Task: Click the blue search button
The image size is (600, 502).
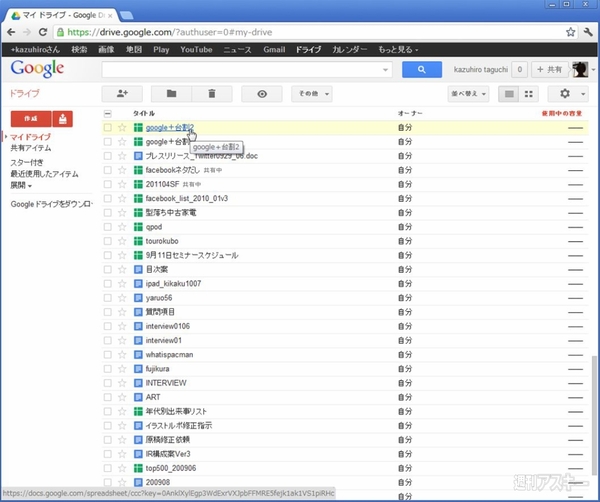Action: [422, 70]
